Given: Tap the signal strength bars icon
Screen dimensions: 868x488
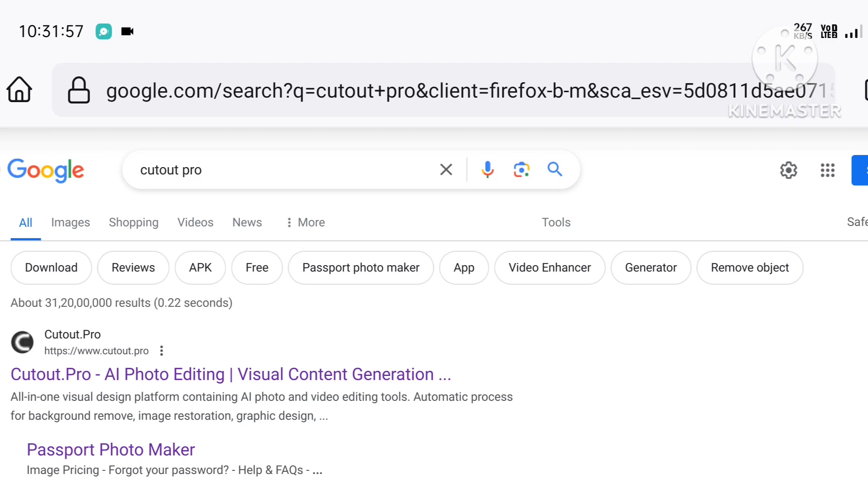Looking at the screenshot, I should 854,32.
